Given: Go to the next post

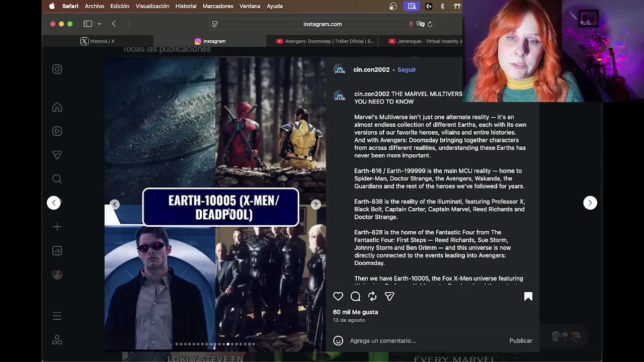Looking at the screenshot, I should (x=590, y=203).
